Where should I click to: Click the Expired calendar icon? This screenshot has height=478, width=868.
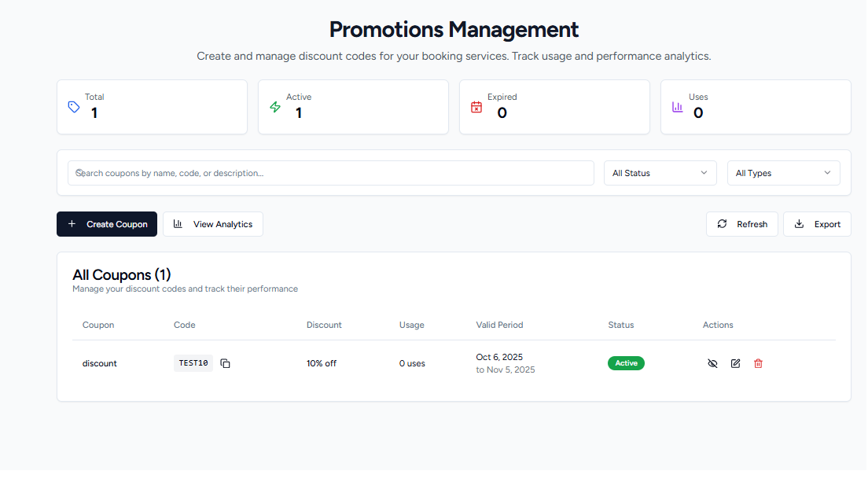(476, 107)
